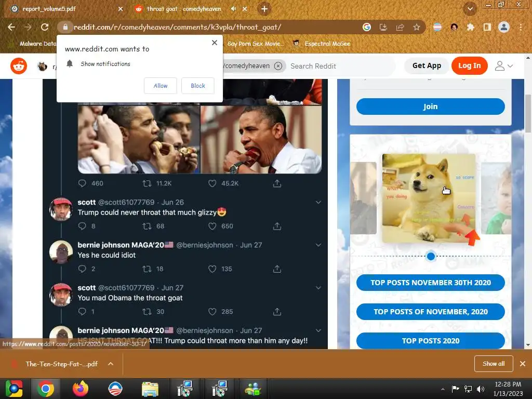Image resolution: width=532 pixels, height=399 pixels.
Task: Click the reply icon on 'You mad Obama' tweet
Action: tap(82, 312)
